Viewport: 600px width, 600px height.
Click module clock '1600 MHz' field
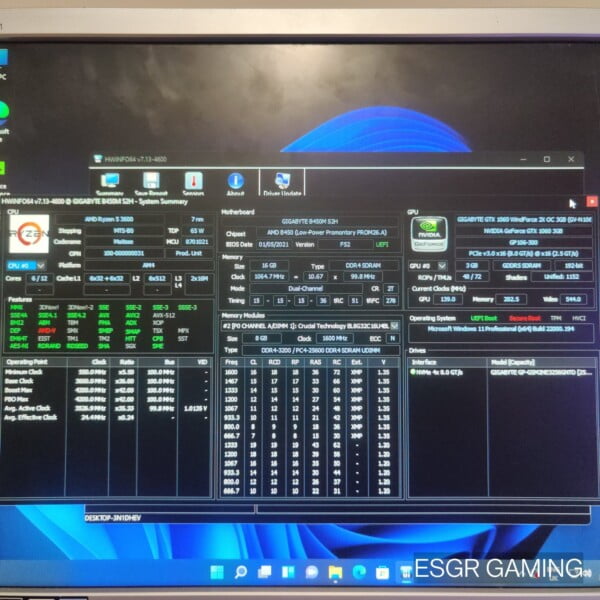point(334,338)
